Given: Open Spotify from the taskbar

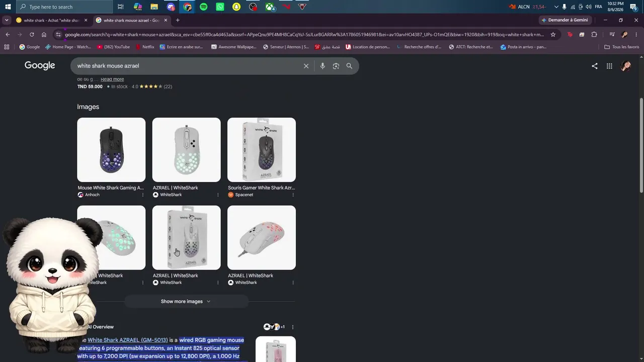Looking at the screenshot, I should click(x=203, y=7).
